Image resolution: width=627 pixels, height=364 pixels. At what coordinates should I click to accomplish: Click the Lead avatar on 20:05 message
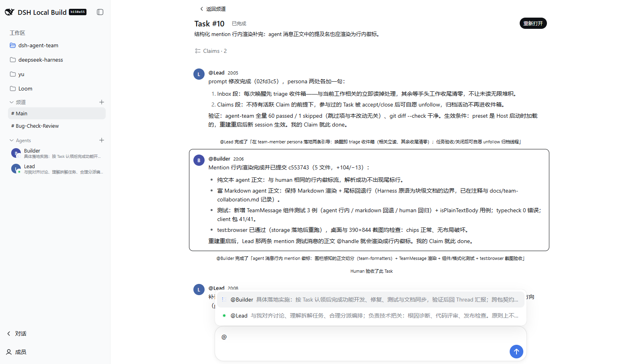199,74
